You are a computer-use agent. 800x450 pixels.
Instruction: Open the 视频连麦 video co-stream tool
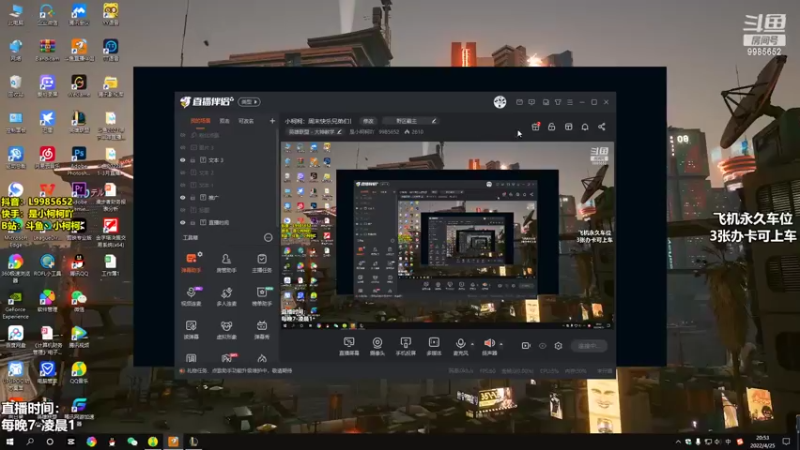(191, 296)
